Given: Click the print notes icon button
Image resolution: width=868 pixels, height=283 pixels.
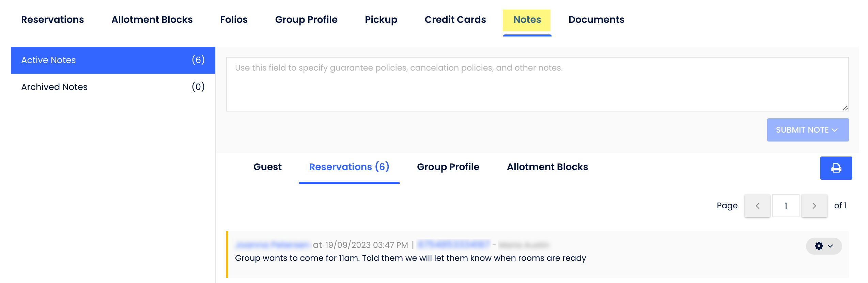Looking at the screenshot, I should click(x=836, y=168).
